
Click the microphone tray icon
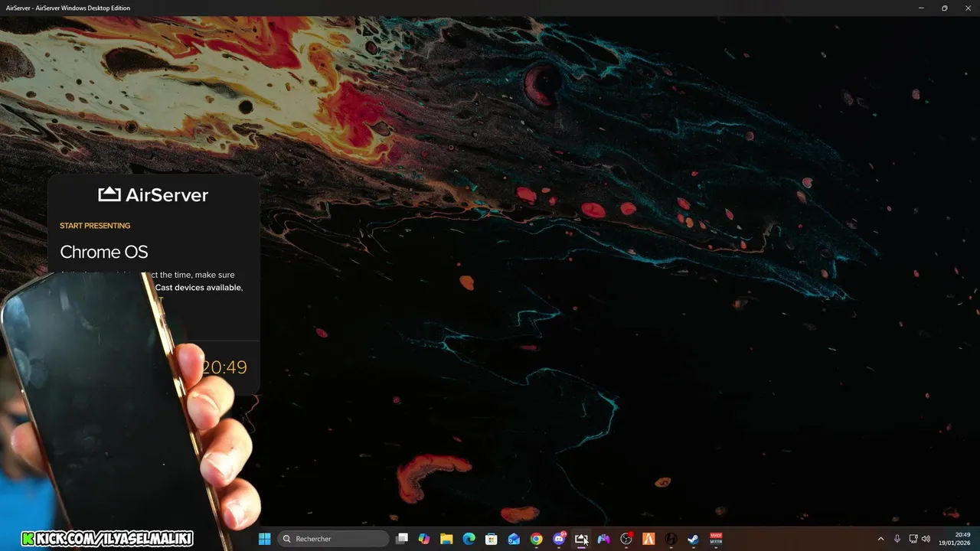pyautogui.click(x=897, y=539)
